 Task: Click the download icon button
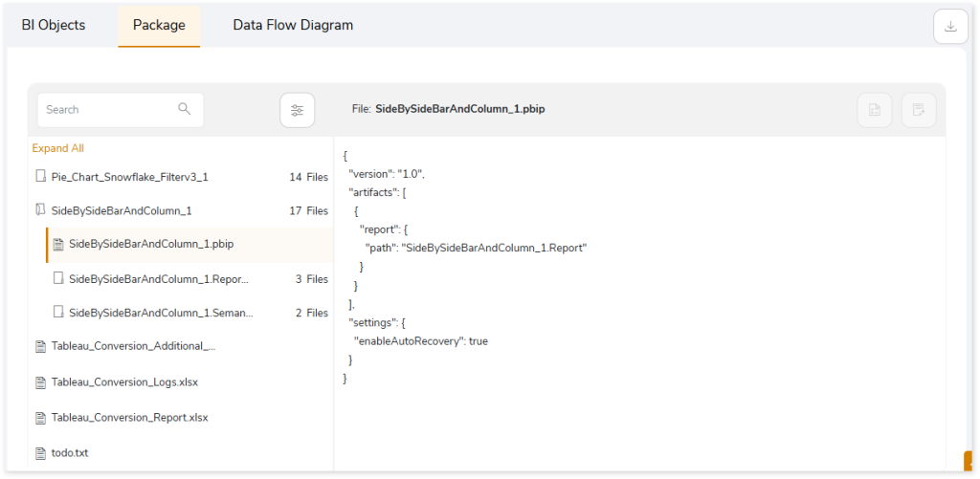point(950,27)
